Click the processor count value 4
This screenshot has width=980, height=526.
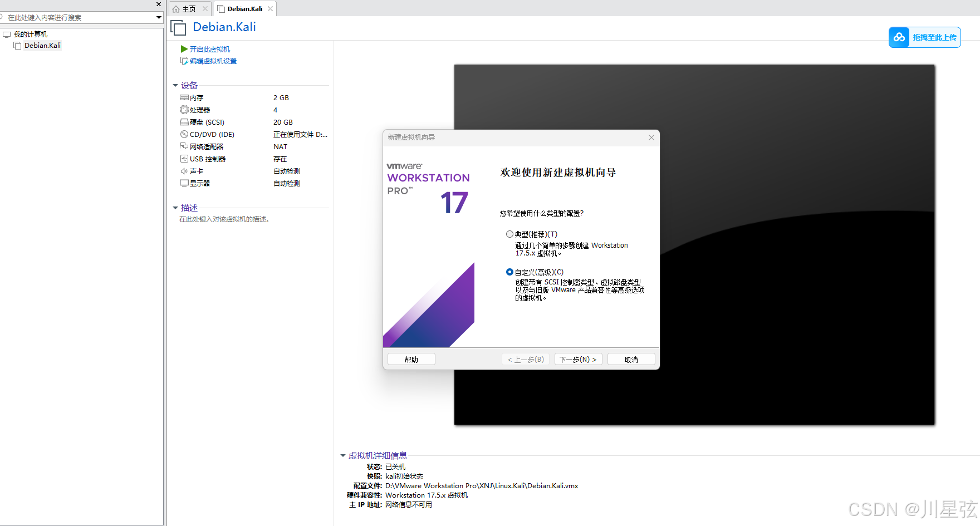pos(275,110)
